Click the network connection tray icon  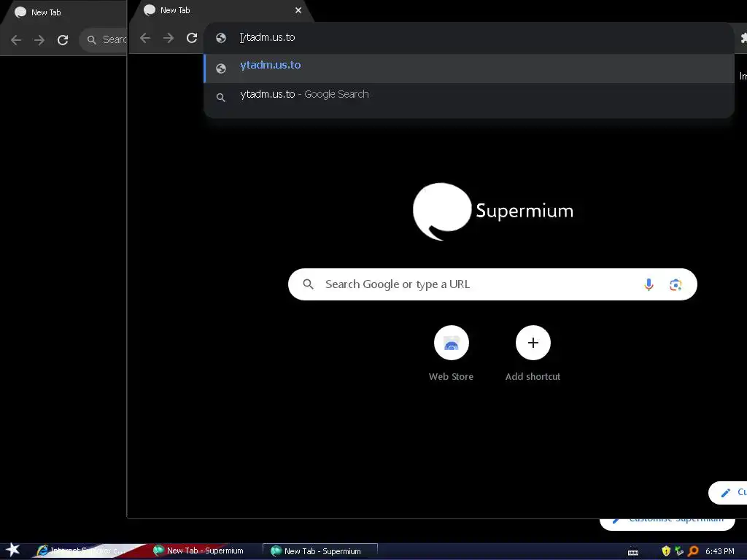pos(679,551)
